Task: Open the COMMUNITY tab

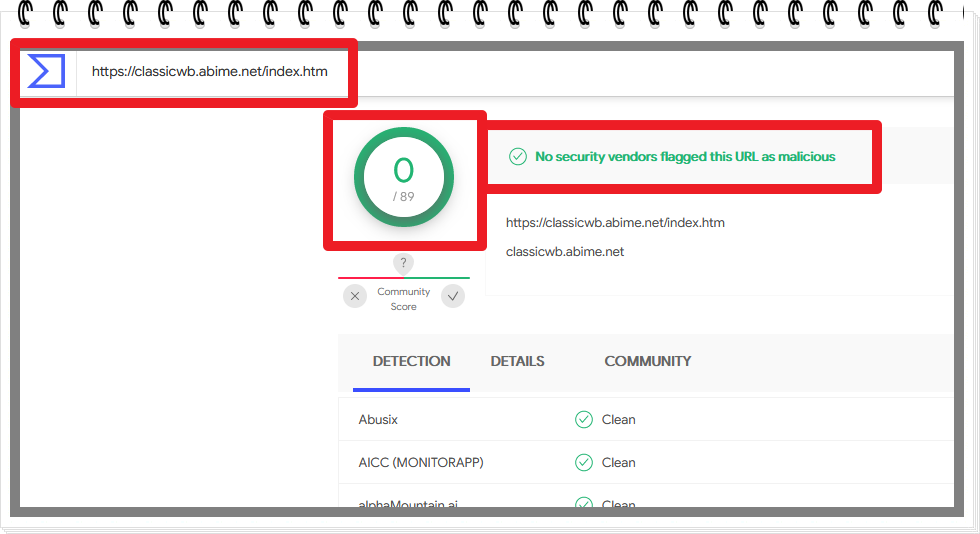Action: 647,361
